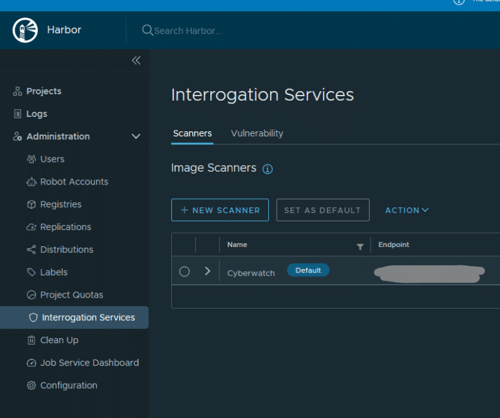This screenshot has height=418, width=500.
Task: Click the search magnifier icon
Action: point(147,30)
